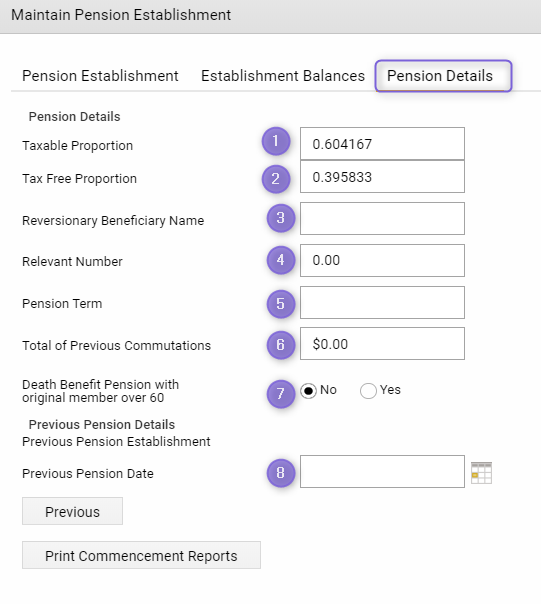Click the numbered marker 5 badge
Screen dimensions: 541x604
281,304
